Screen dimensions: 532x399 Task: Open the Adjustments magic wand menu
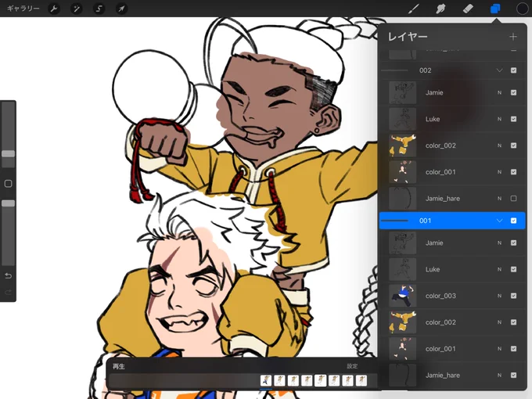[77, 9]
